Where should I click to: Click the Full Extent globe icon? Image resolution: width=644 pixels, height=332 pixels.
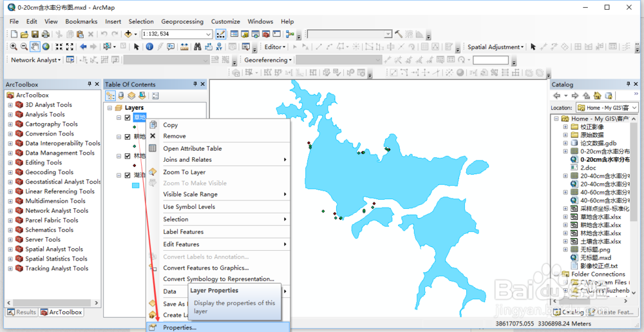(46, 47)
